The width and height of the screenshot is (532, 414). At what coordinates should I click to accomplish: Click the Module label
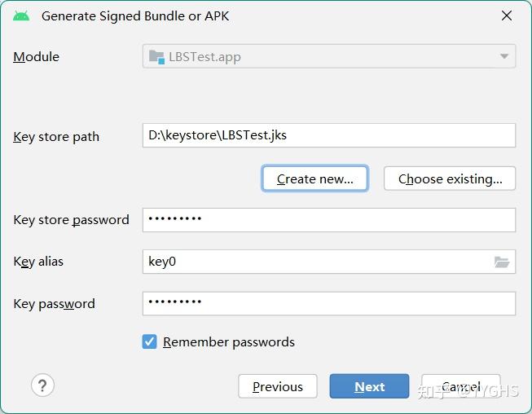coord(37,57)
